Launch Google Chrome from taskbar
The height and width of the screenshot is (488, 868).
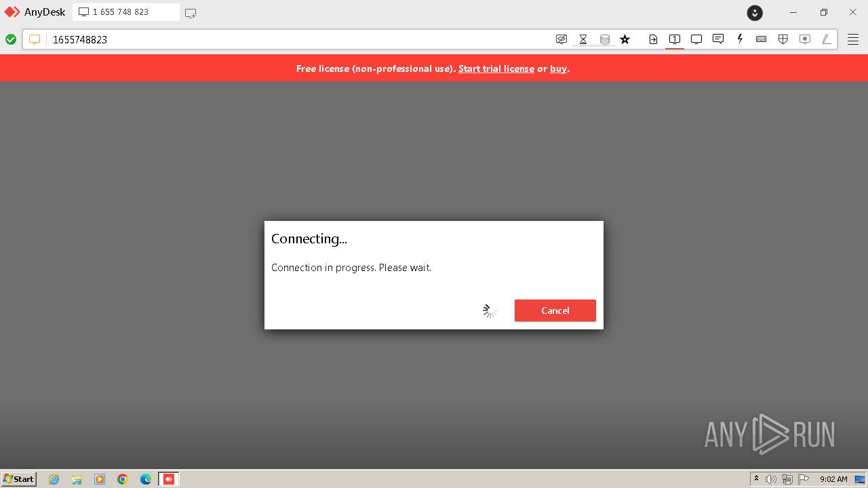click(x=123, y=479)
